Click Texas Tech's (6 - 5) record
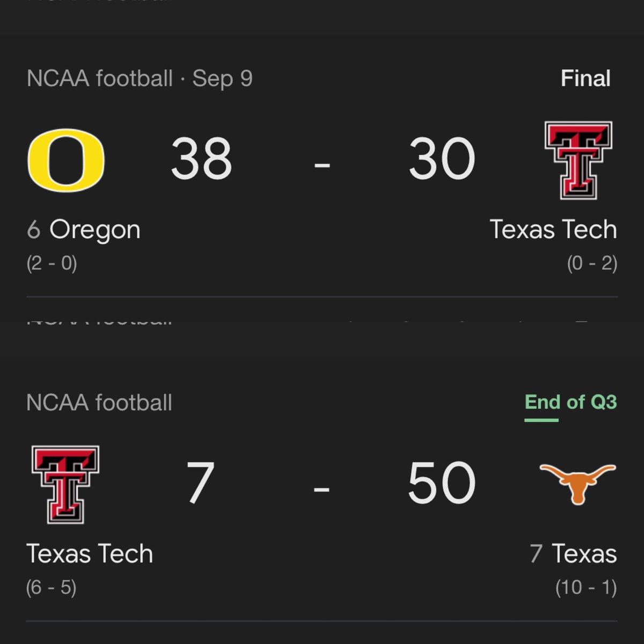This screenshot has width=644, height=644. 52,588
